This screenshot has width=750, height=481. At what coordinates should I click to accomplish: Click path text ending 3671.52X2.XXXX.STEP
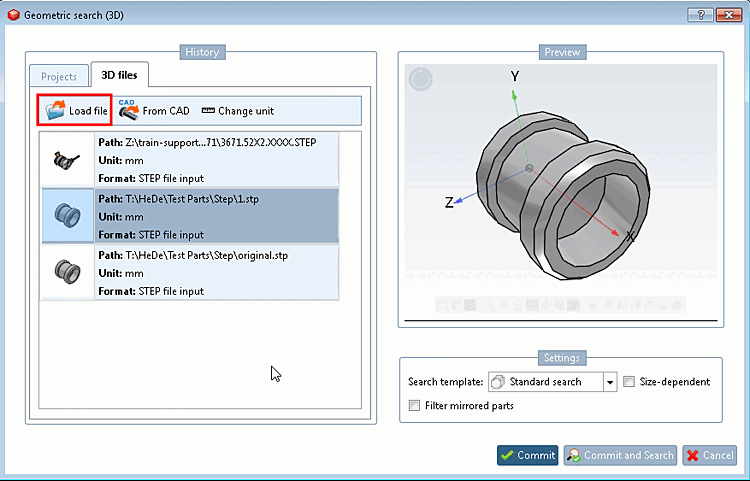[207, 142]
